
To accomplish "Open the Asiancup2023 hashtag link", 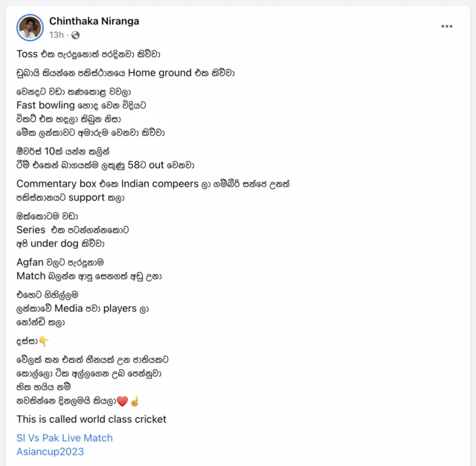I will point(50,451).
